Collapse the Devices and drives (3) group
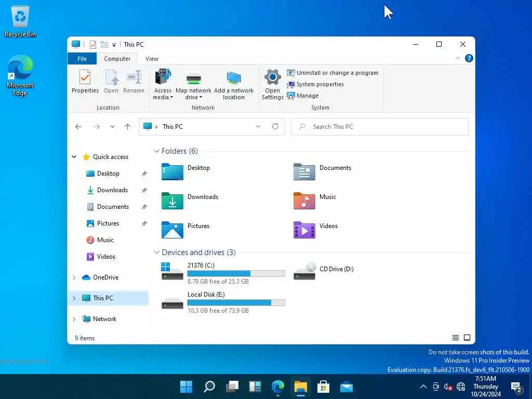The width and height of the screenshot is (532, 399). point(156,252)
